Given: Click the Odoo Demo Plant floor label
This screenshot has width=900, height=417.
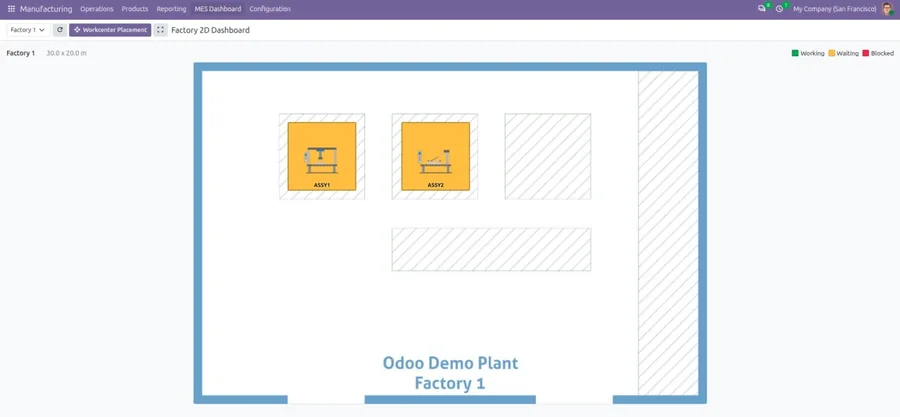Looking at the screenshot, I should [450, 363].
